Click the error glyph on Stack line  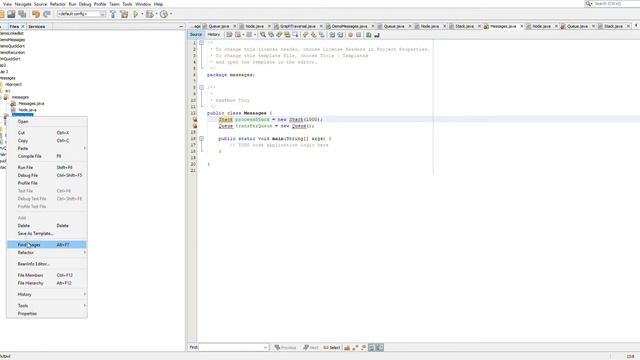click(x=195, y=120)
